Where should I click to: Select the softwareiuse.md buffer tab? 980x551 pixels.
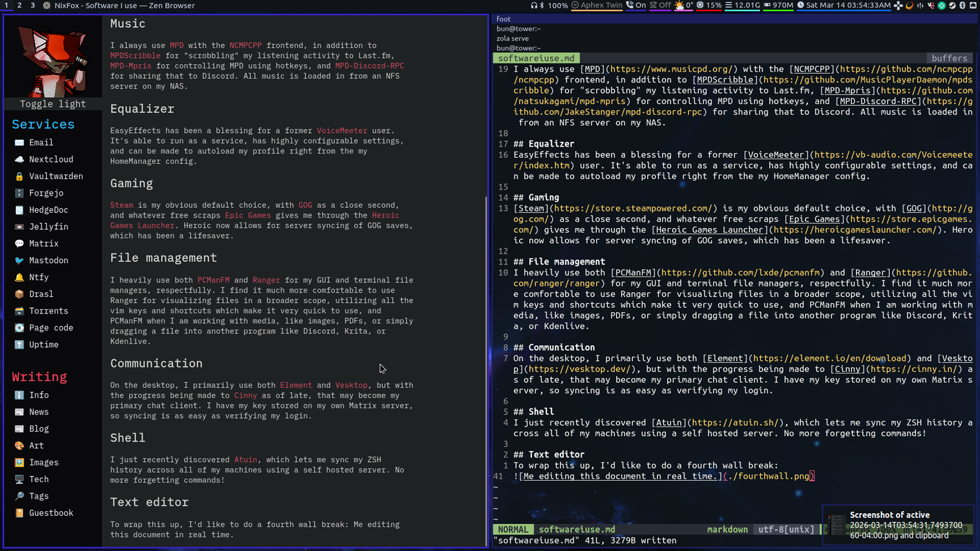pyautogui.click(x=536, y=59)
